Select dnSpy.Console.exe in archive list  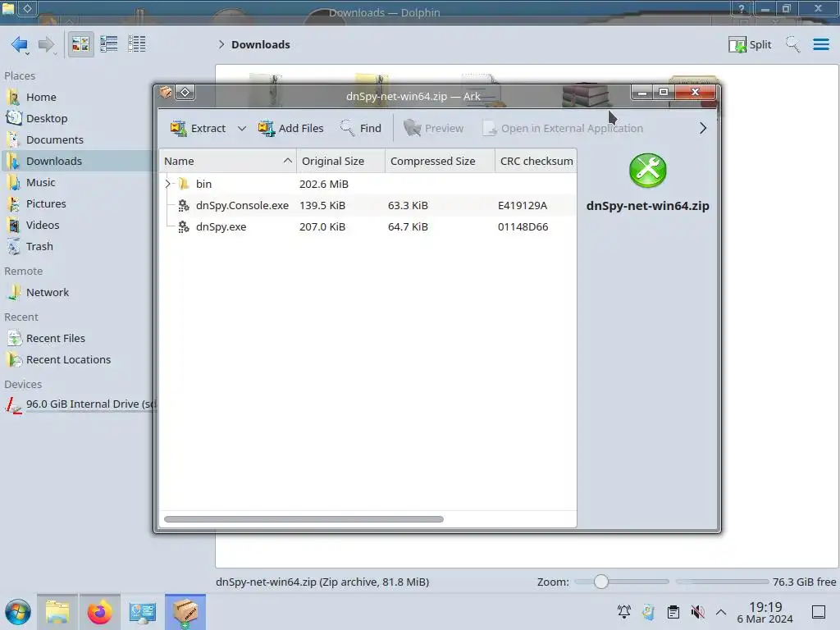(x=367, y=206)
